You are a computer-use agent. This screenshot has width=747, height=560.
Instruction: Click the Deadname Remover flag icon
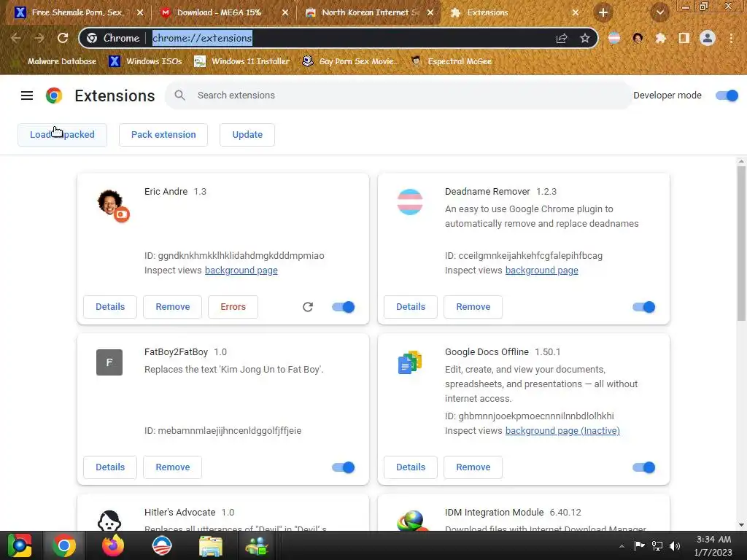pos(410,202)
